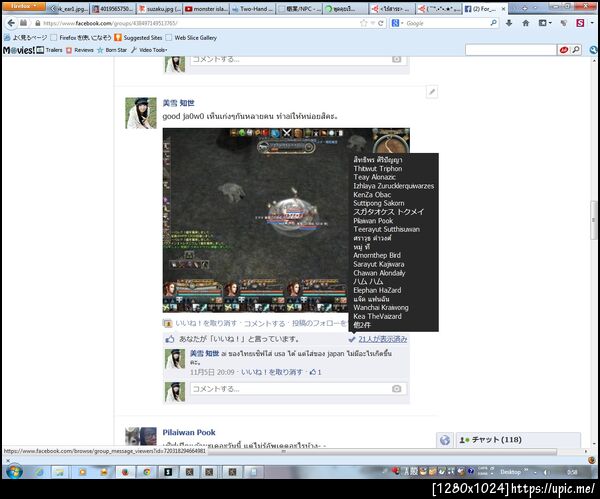Switch to the suzaku.jpg tab

pyautogui.click(x=160, y=8)
